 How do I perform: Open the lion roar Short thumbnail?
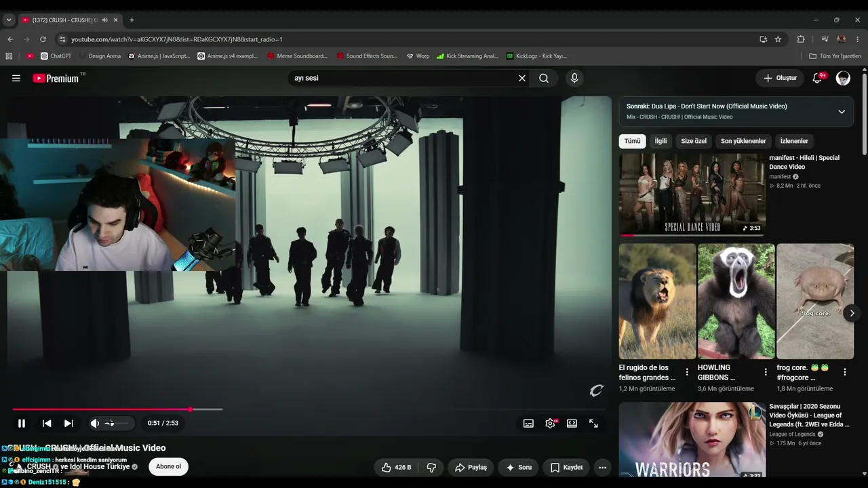(x=657, y=302)
